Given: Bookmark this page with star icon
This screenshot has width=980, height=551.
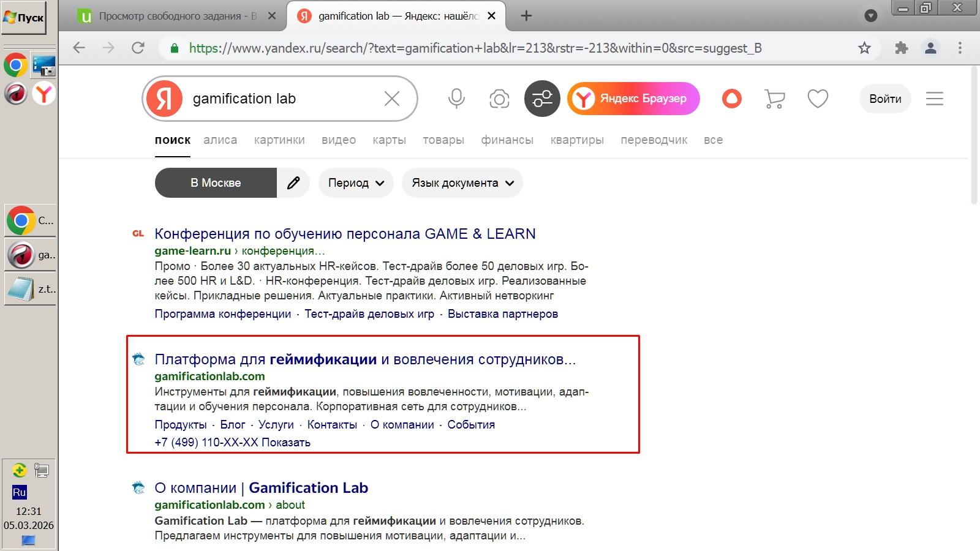Looking at the screenshot, I should (x=864, y=48).
